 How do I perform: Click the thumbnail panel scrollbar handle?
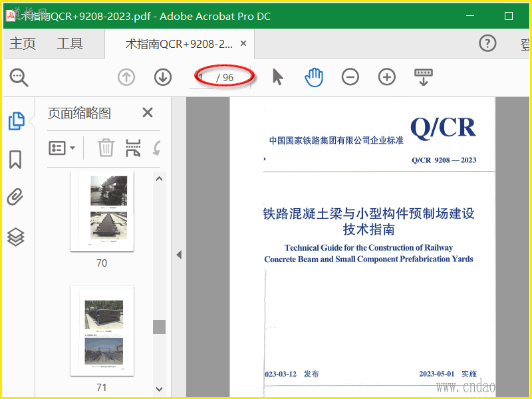coord(160,327)
